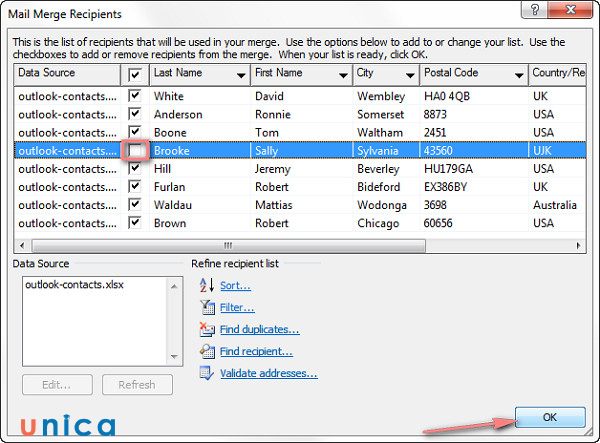Click the horizontal scrollbar right arrow
Screen dimensions: 600x443
(x=578, y=245)
